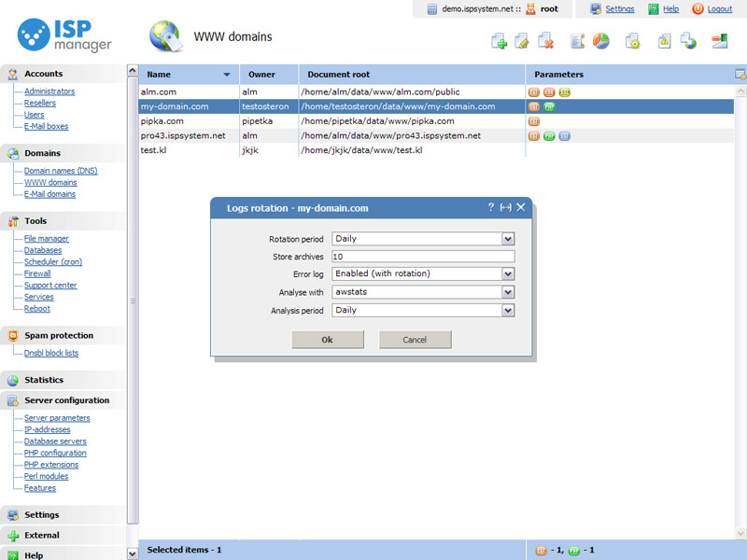Expand the Settings sidebar section

pyautogui.click(x=63, y=515)
